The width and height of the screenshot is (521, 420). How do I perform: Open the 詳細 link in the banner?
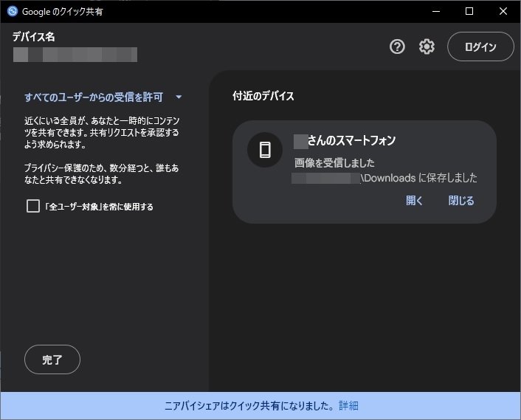coord(348,406)
